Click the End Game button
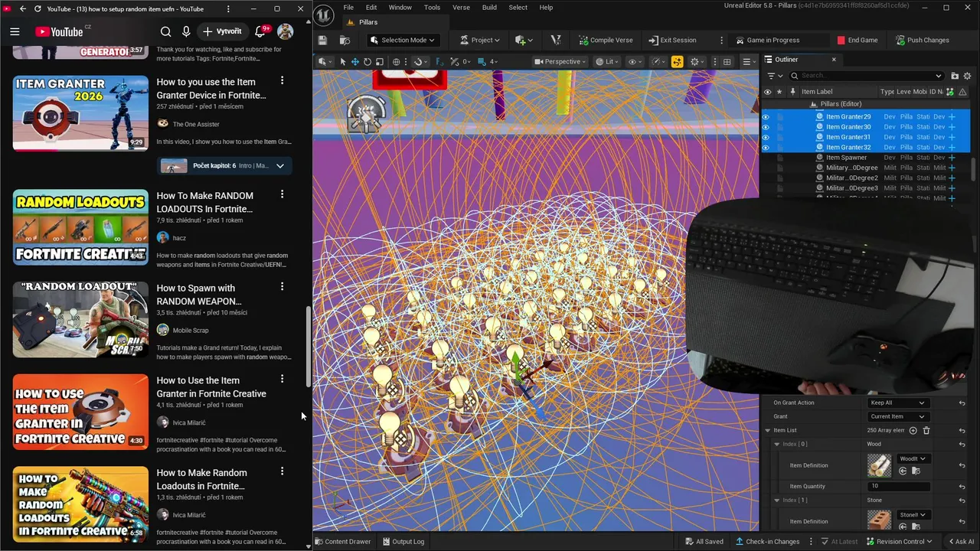This screenshot has width=980, height=551. [x=857, y=40]
